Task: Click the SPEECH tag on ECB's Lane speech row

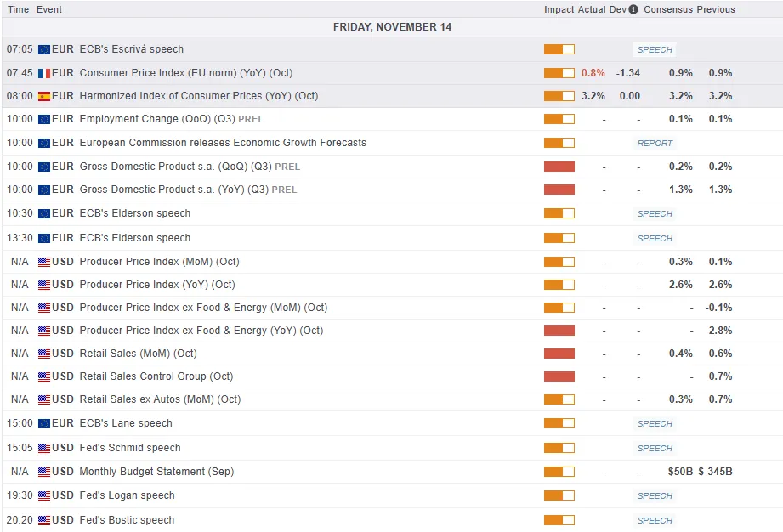Action: pyautogui.click(x=655, y=424)
